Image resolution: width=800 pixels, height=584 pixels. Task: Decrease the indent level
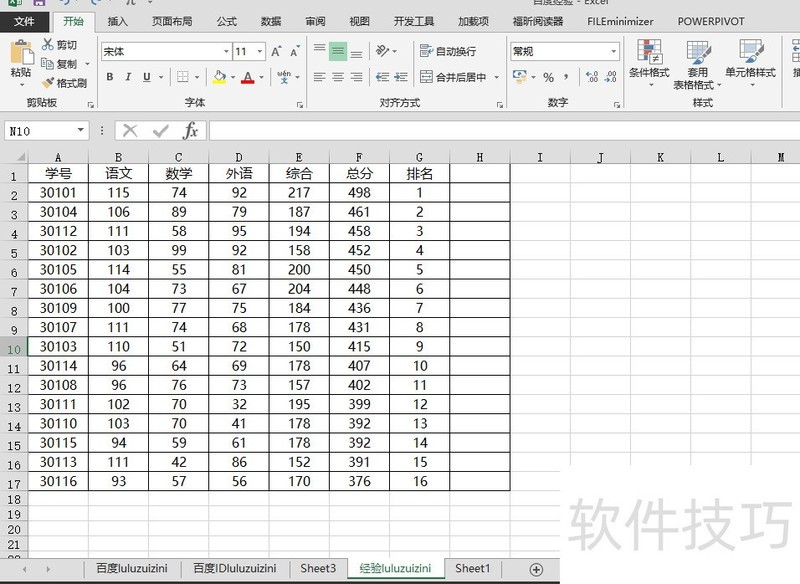point(382,77)
